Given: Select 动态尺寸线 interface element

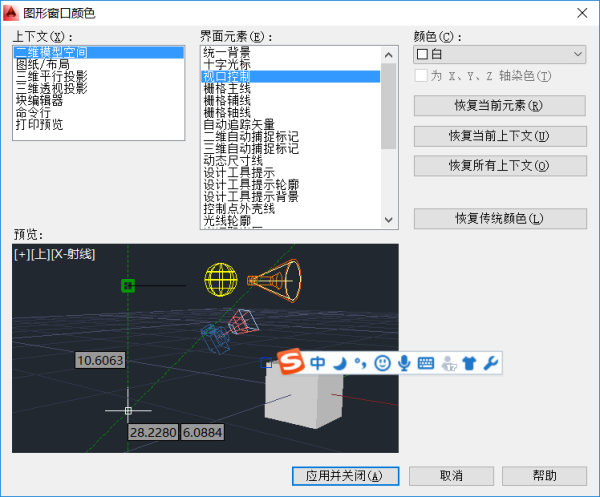Looking at the screenshot, I should coord(291,161).
